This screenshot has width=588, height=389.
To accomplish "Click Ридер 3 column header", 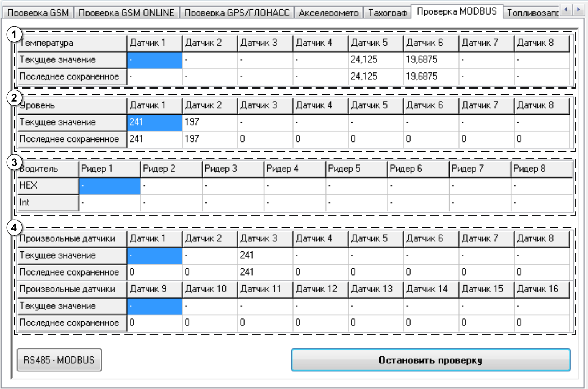I will [x=233, y=169].
